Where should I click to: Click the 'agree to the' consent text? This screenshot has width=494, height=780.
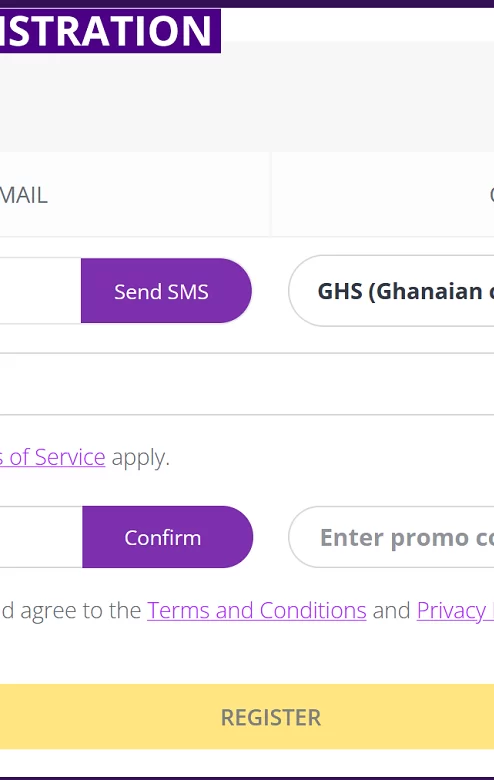tap(81, 610)
